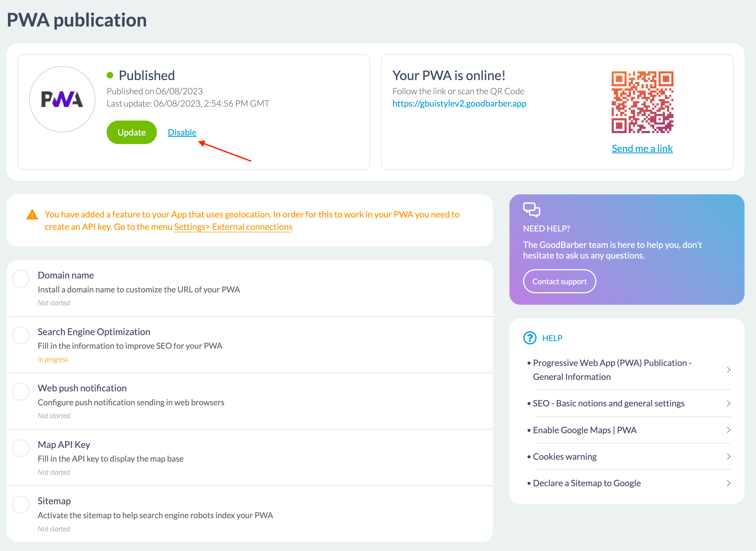Screen dimensions: 756x551
Task: Expand the Declare a Sitemap to Google chevron
Action: pyautogui.click(x=729, y=483)
